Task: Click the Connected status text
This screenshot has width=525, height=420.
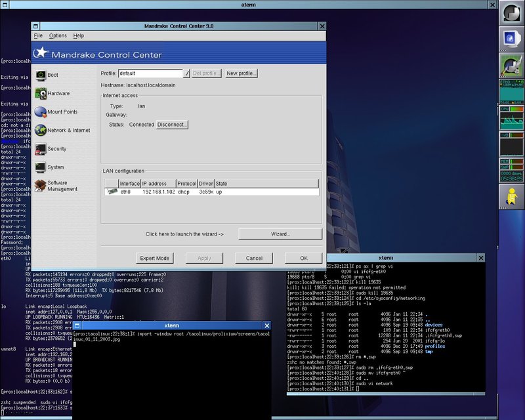Action: point(142,125)
